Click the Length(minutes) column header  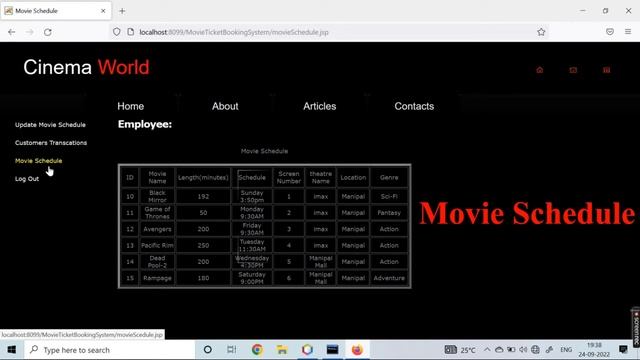(x=203, y=178)
